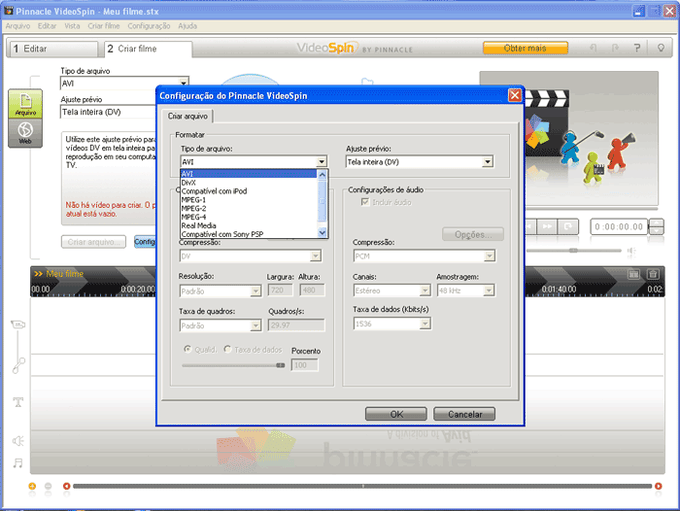The width and height of the screenshot is (680, 511).
Task: Click the Opções... button
Action: (473, 234)
